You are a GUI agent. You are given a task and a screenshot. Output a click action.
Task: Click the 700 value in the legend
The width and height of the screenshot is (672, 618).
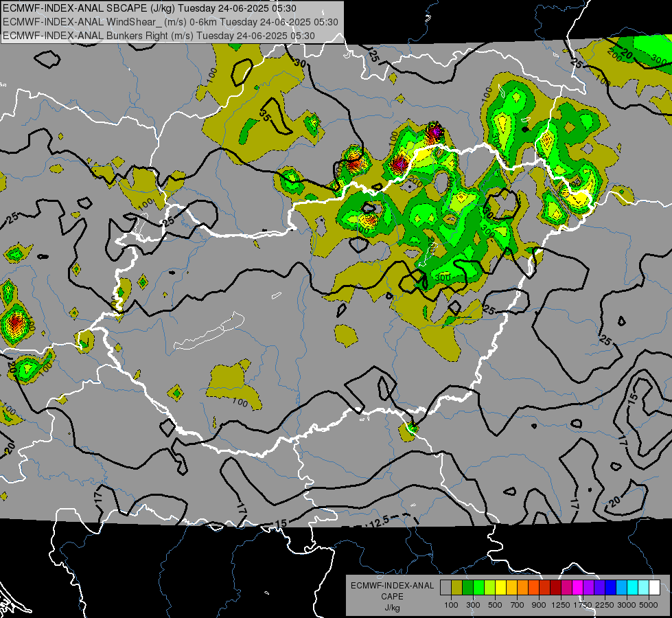[518, 605]
